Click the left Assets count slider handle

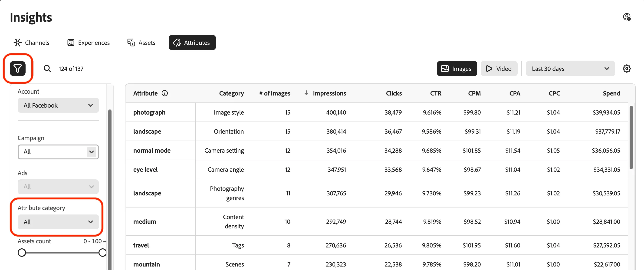point(22,253)
